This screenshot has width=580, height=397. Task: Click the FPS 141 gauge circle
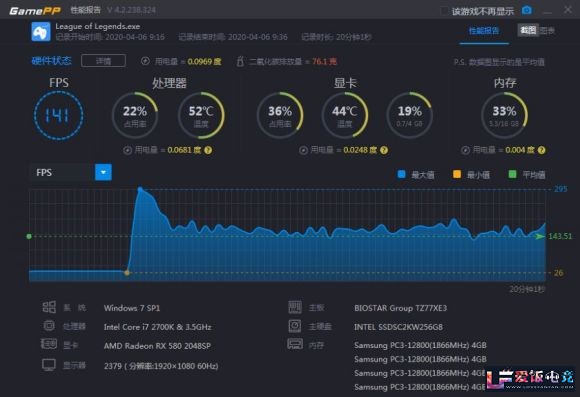click(x=58, y=115)
